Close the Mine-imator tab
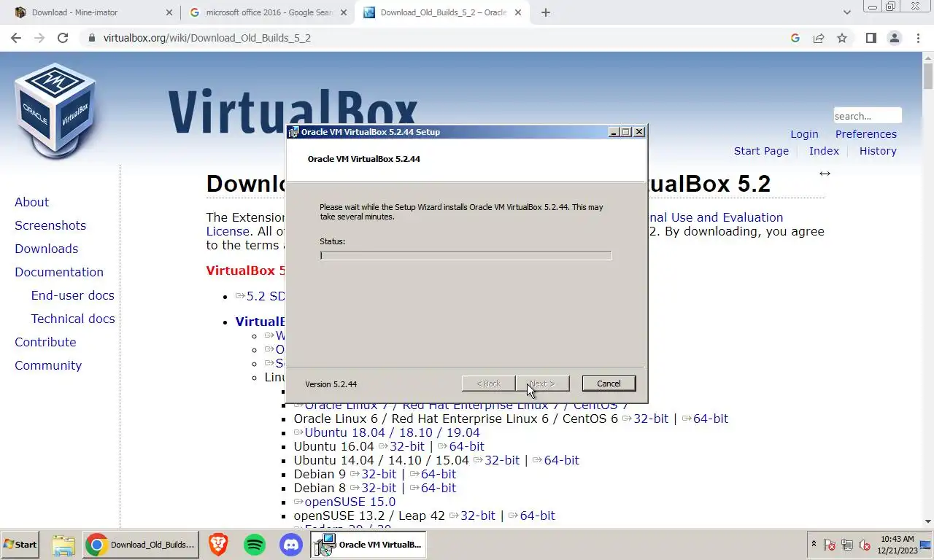Screen dimensions: 934x560 [x=169, y=12]
